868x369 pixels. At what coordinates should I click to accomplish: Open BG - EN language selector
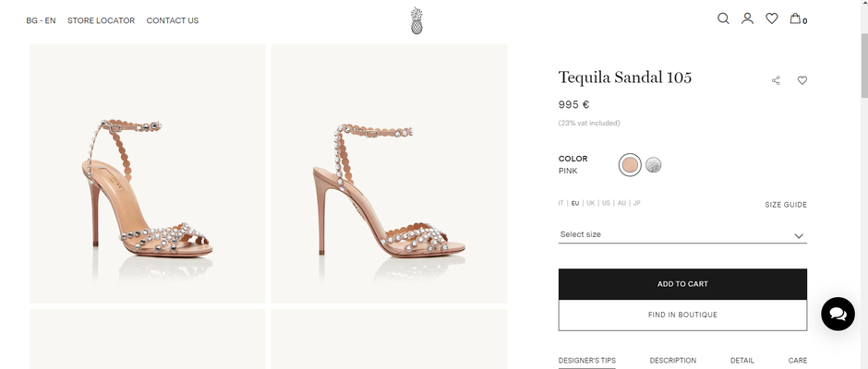click(41, 20)
